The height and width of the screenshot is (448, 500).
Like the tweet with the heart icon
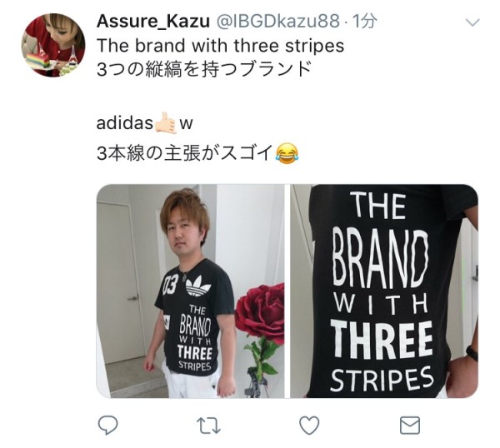pos(309,425)
